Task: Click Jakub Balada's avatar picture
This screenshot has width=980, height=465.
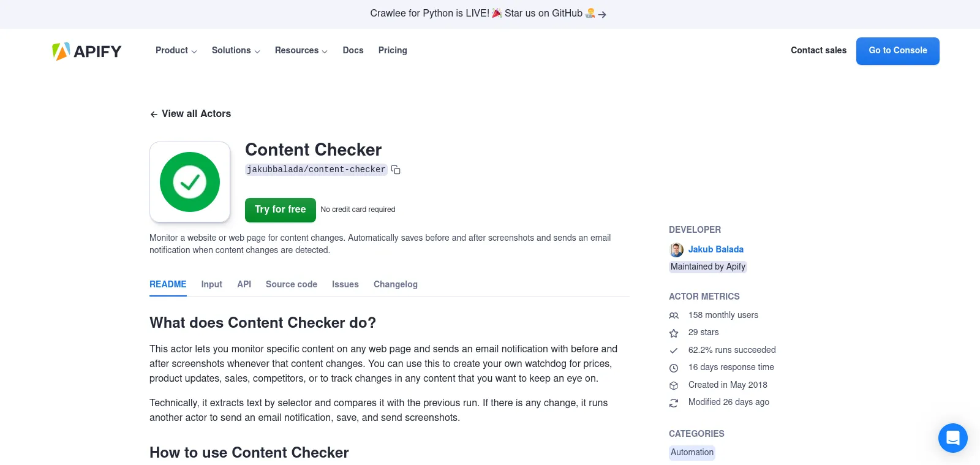Action: click(x=676, y=249)
